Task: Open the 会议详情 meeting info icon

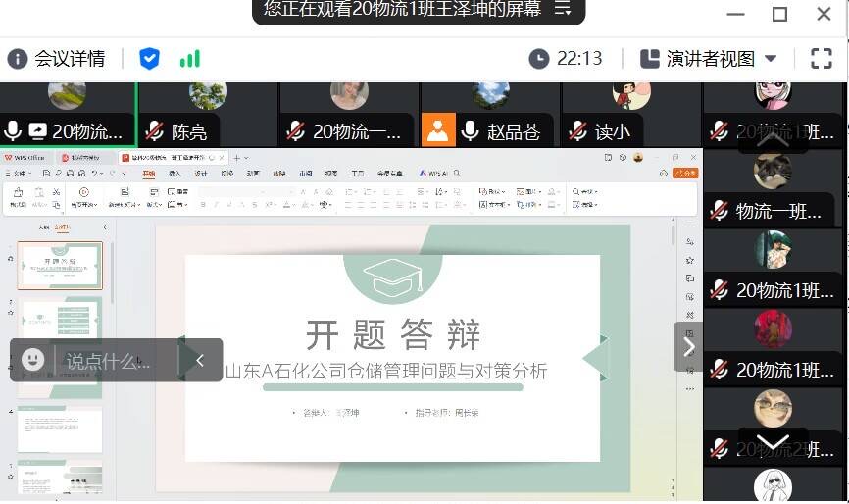Action: pyautogui.click(x=18, y=59)
